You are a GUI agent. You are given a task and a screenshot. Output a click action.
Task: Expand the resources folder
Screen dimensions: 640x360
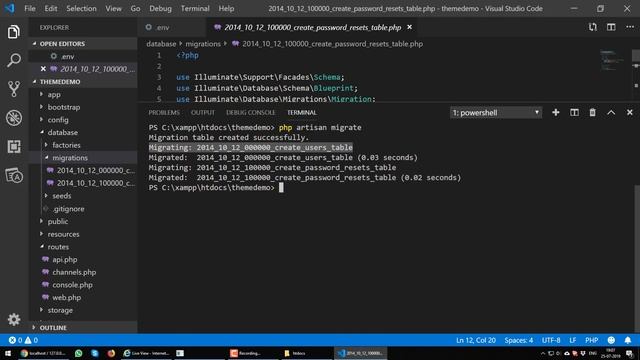tap(63, 234)
